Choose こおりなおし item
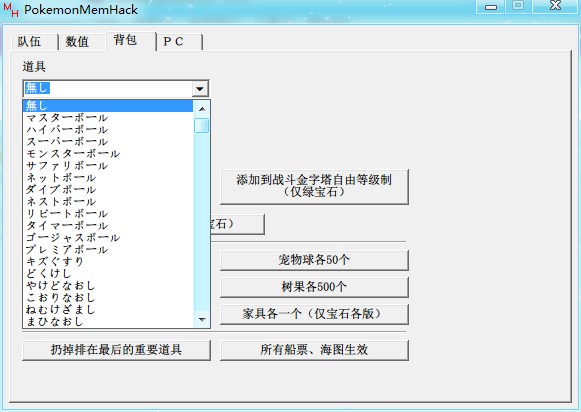 109,298
